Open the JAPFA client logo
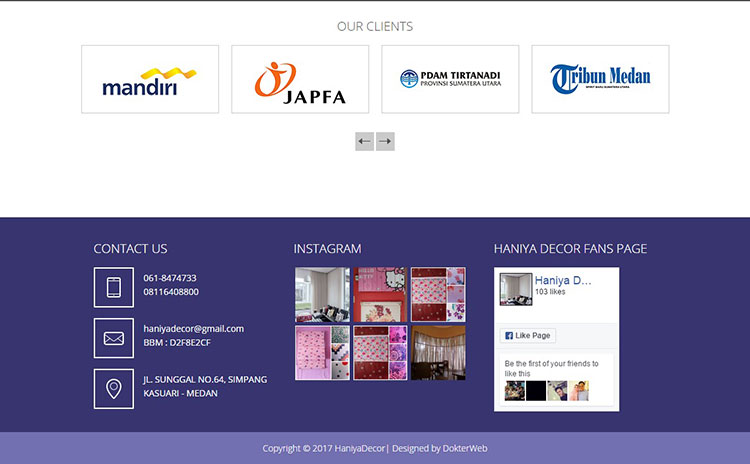This screenshot has width=750, height=464. (x=300, y=79)
